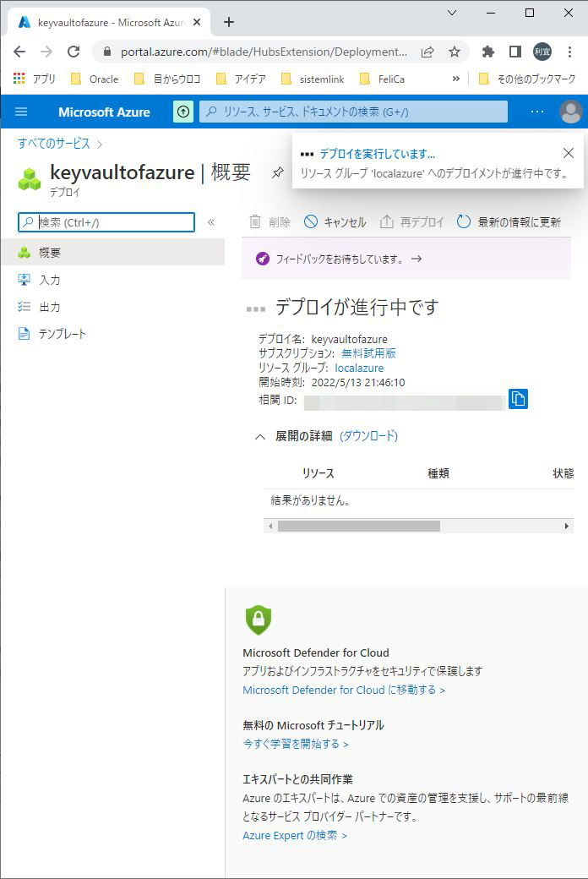Open a new browser tab
The width and height of the screenshot is (588, 879).
pyautogui.click(x=229, y=23)
